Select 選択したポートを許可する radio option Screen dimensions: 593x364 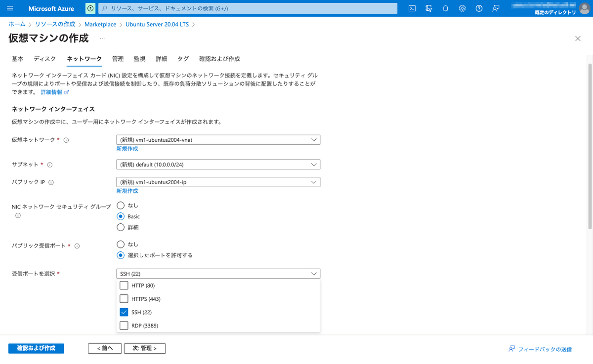(121, 255)
